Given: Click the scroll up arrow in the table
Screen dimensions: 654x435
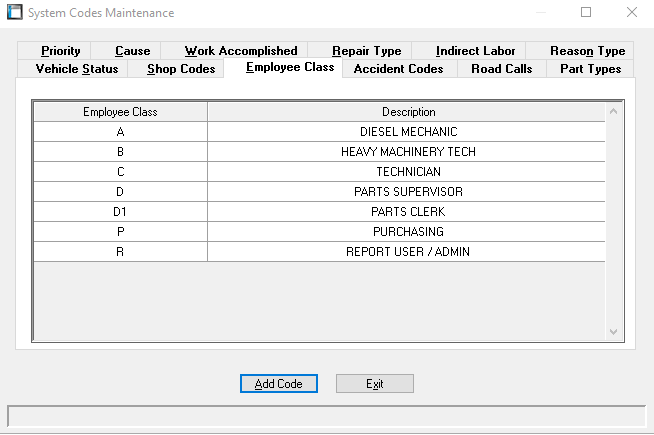Looking at the screenshot, I should (x=614, y=111).
